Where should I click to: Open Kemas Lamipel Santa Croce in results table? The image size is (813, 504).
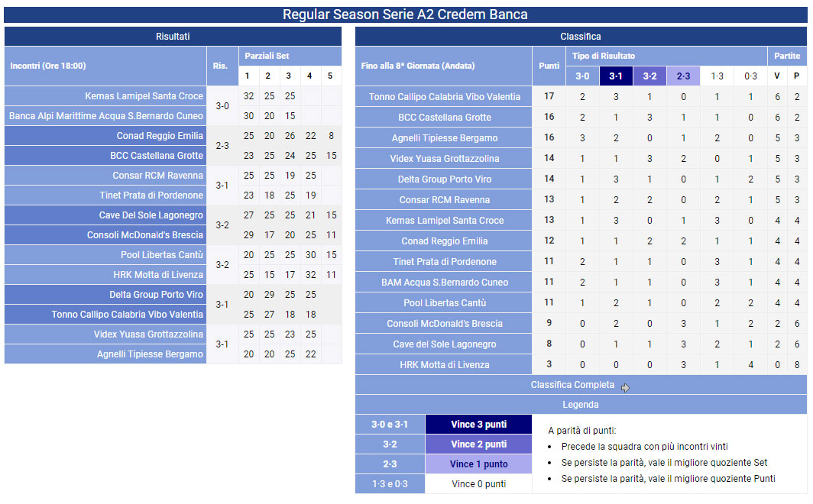(144, 96)
